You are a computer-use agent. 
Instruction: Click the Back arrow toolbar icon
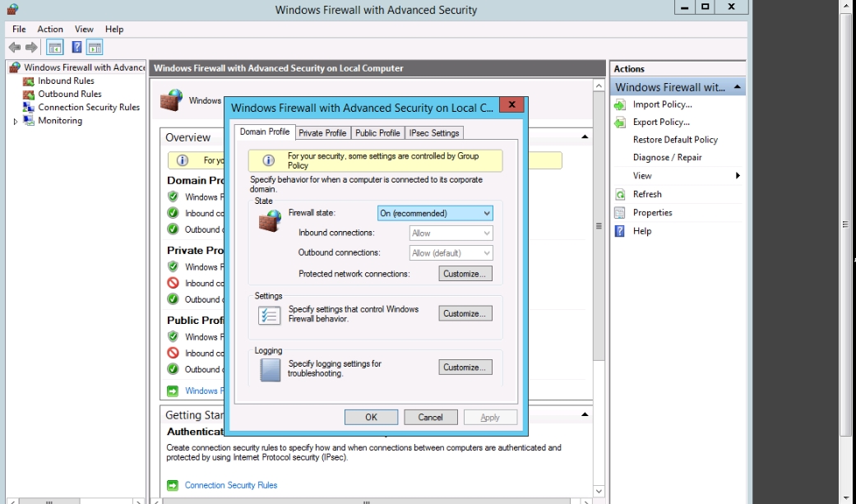[x=15, y=48]
